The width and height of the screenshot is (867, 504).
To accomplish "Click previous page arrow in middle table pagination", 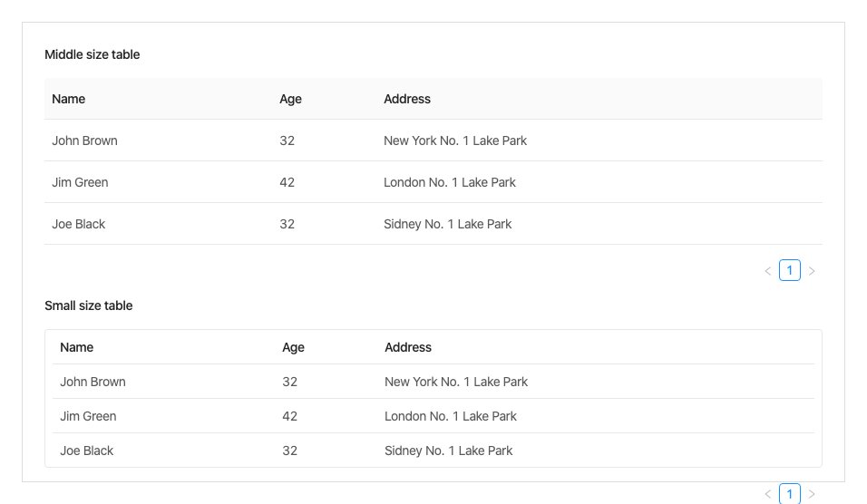I will pyautogui.click(x=768, y=271).
